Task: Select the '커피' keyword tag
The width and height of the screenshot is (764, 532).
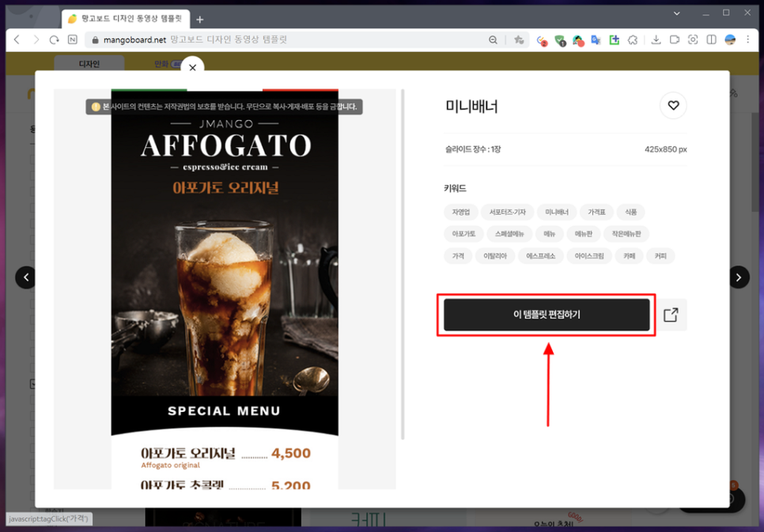Action: point(660,256)
